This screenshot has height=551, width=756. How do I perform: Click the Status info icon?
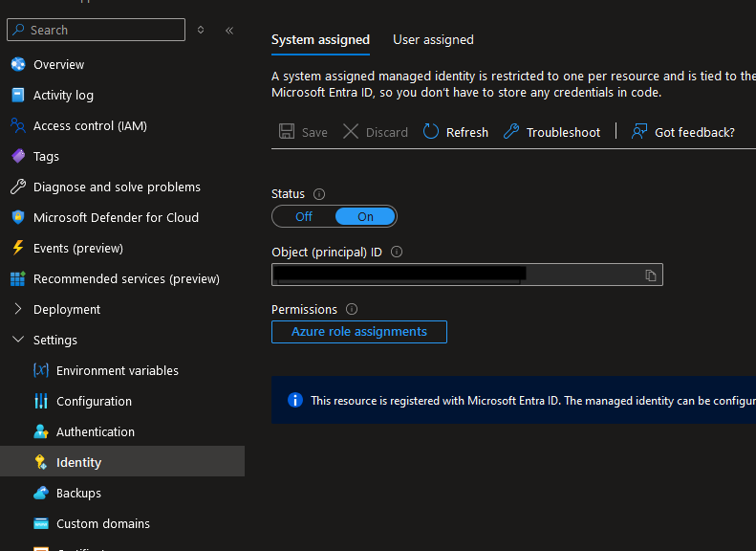pyautogui.click(x=319, y=194)
